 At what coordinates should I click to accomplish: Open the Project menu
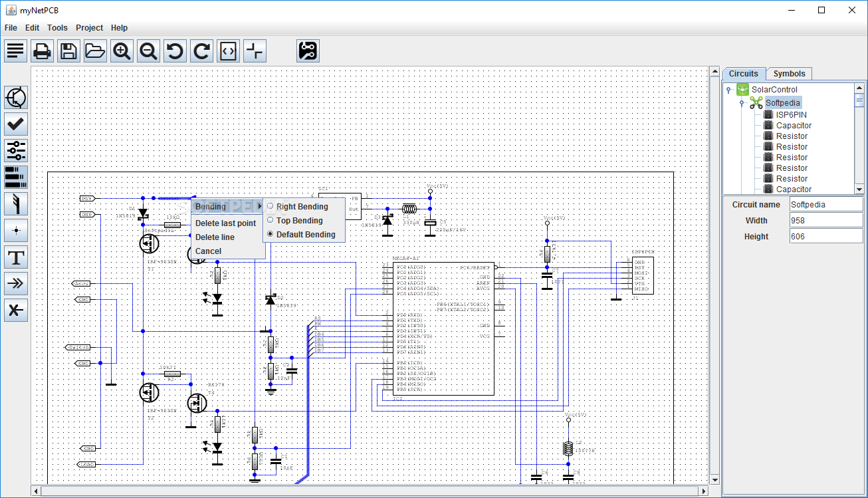coord(89,28)
